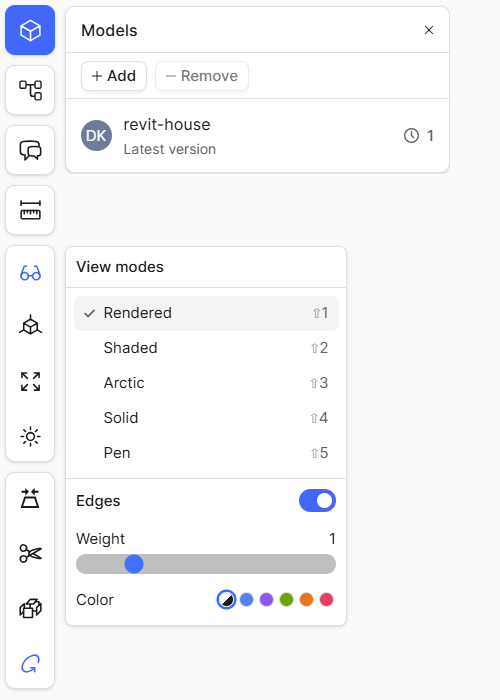Activate the Measure ruler tool
The image size is (500, 700).
click(x=30, y=210)
